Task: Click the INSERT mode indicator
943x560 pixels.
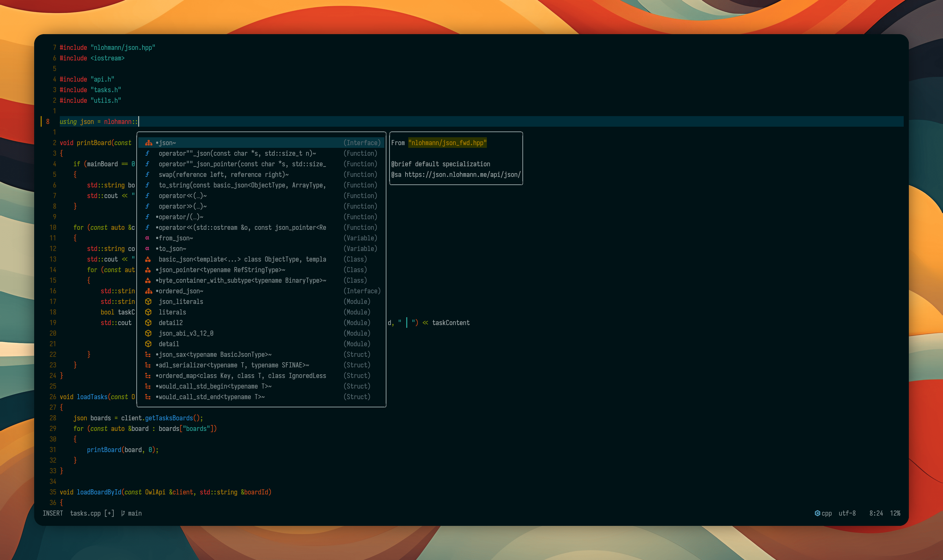Action: click(53, 513)
